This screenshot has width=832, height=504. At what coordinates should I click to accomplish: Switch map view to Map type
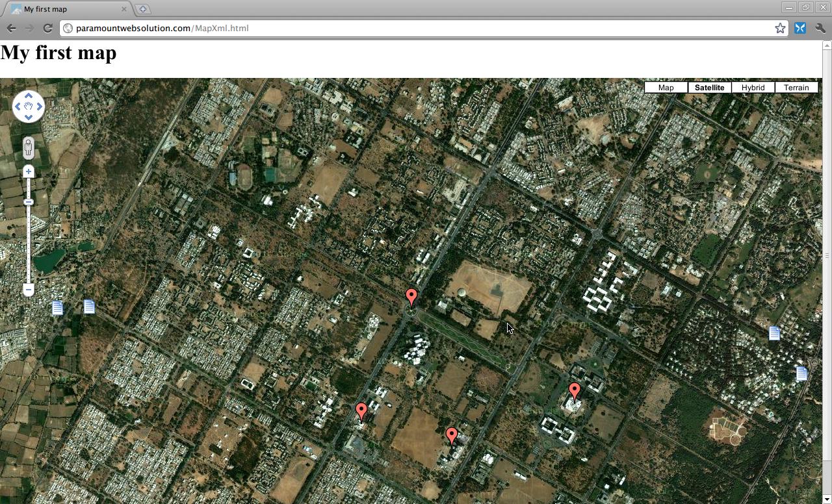coord(666,88)
